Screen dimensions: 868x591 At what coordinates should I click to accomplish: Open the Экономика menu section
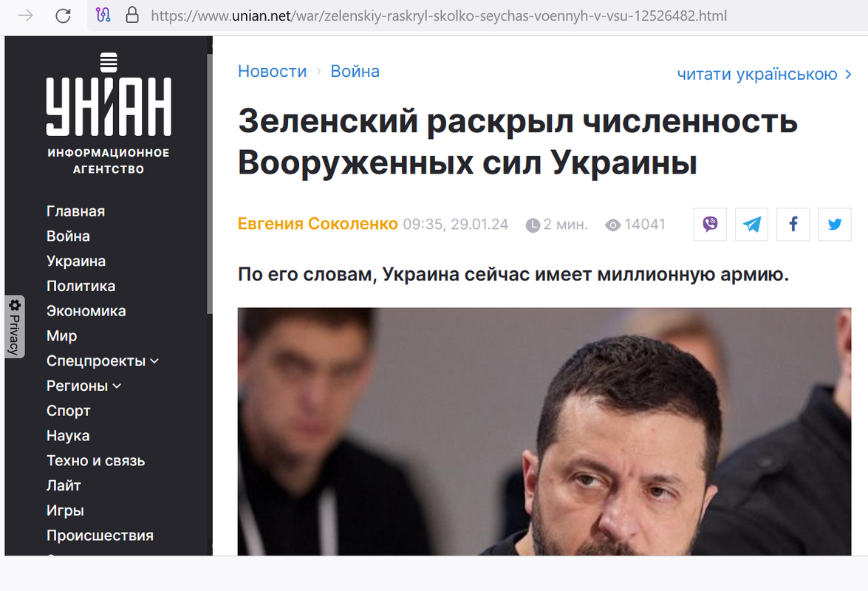coord(86,311)
